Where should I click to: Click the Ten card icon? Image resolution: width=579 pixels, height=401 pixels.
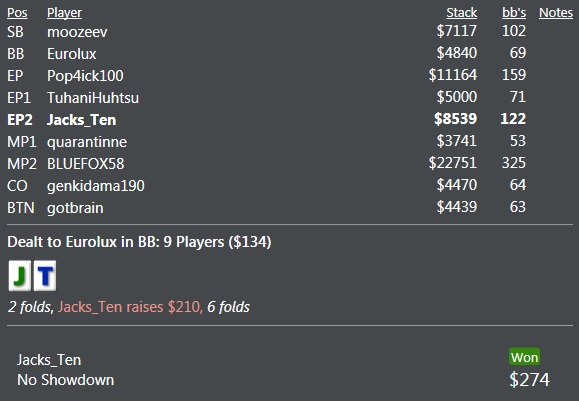pyautogui.click(x=45, y=276)
